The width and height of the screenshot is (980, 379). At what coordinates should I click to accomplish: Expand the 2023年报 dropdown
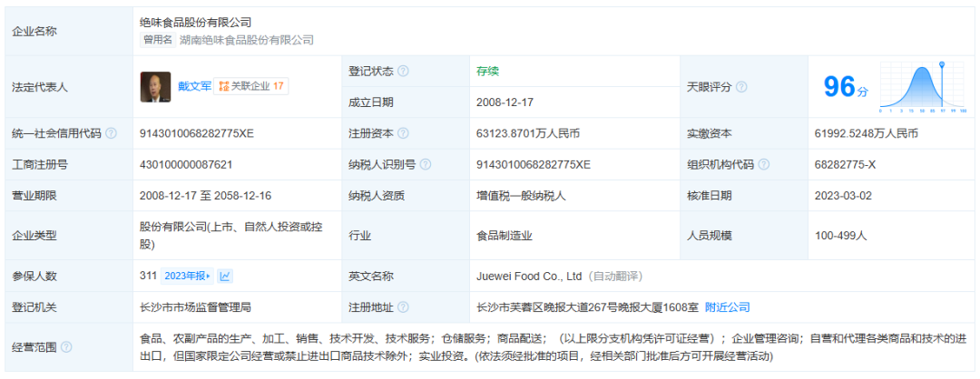point(187,276)
